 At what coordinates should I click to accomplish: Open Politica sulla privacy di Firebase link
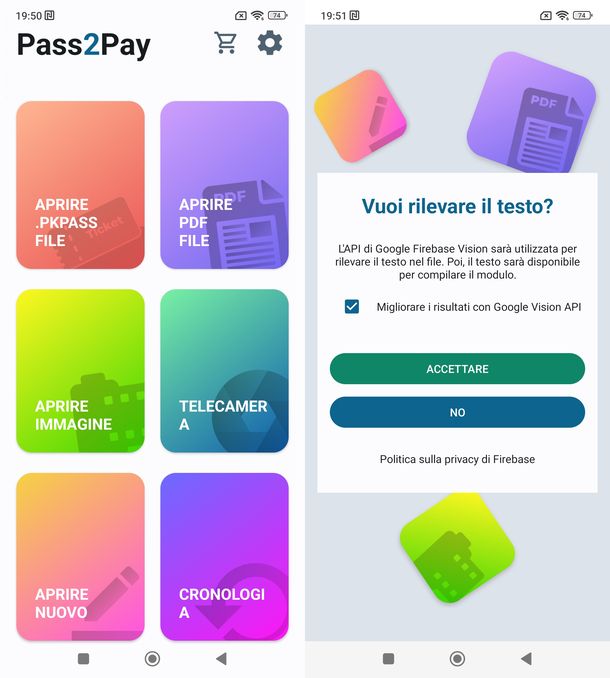[x=457, y=459]
